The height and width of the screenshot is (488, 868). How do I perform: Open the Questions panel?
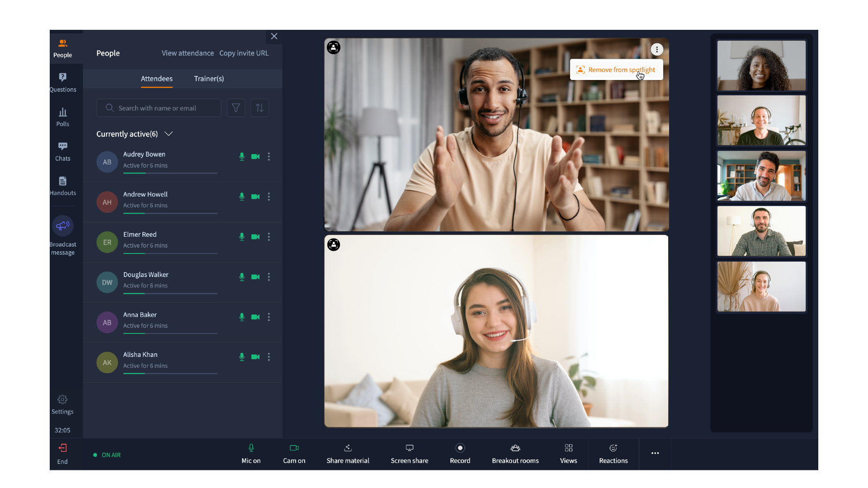[63, 83]
